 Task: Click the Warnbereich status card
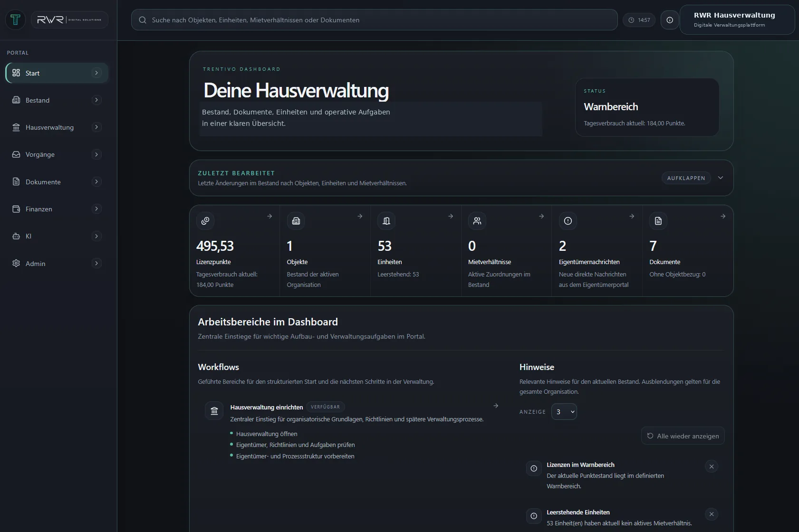pos(647,107)
